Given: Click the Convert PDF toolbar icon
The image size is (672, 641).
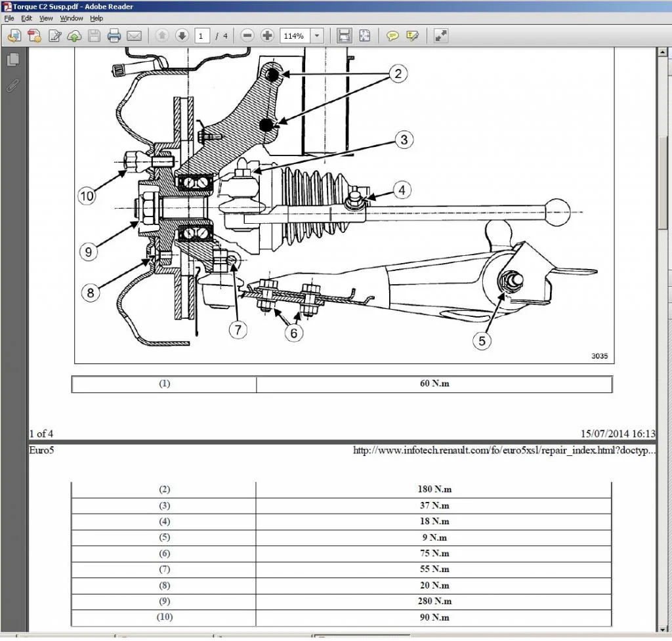Looking at the screenshot, I should [34, 35].
